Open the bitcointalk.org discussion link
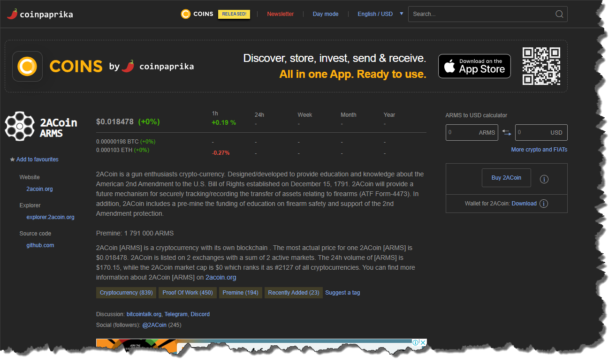Image resolution: width=616 pixels, height=364 pixels. [144, 314]
